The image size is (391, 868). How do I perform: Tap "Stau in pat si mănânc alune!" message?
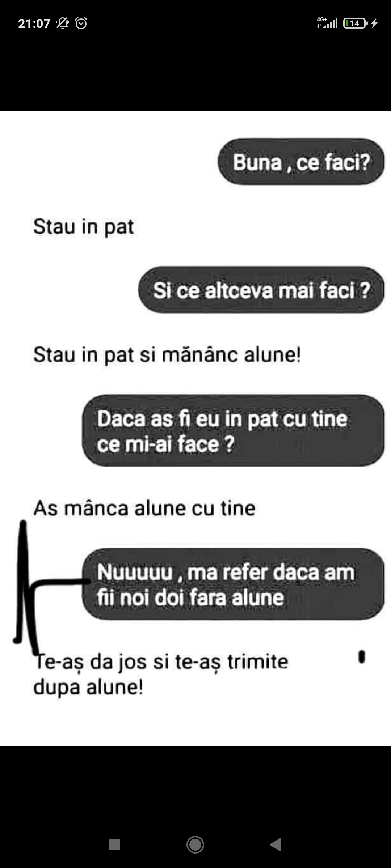[167, 354]
